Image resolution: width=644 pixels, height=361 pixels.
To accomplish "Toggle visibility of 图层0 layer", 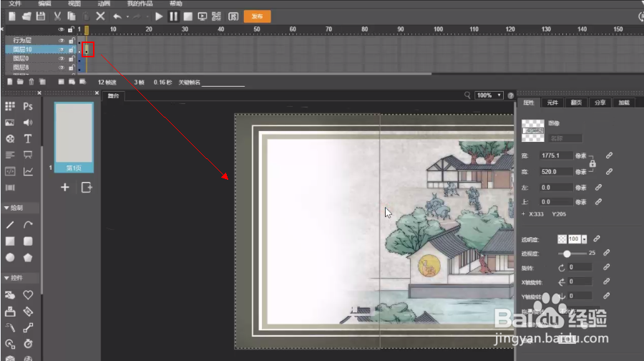I will point(62,59).
